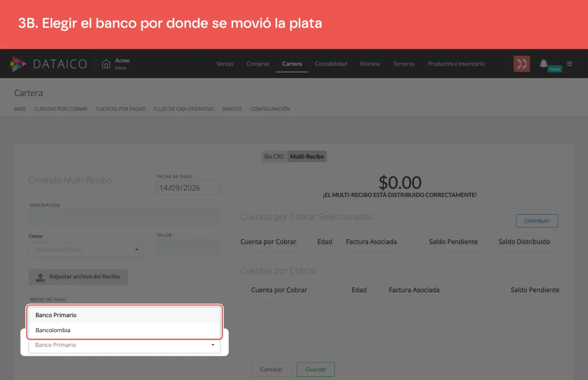Open the Contabilidad menu
This screenshot has width=588, height=380.
pos(331,64)
